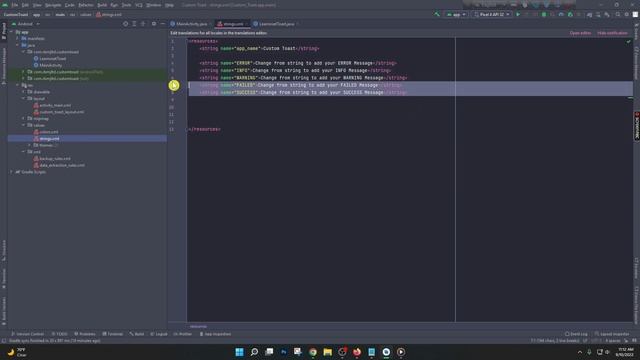Click the Search Everywhere magnifier icon
The height and width of the screenshot is (360, 640).
coord(618,14)
